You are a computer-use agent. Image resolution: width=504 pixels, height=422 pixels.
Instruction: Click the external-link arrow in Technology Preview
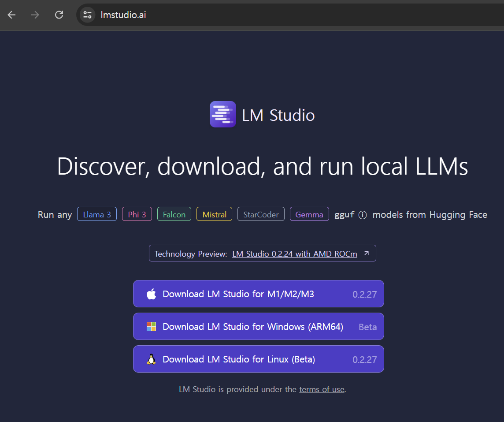tap(367, 253)
